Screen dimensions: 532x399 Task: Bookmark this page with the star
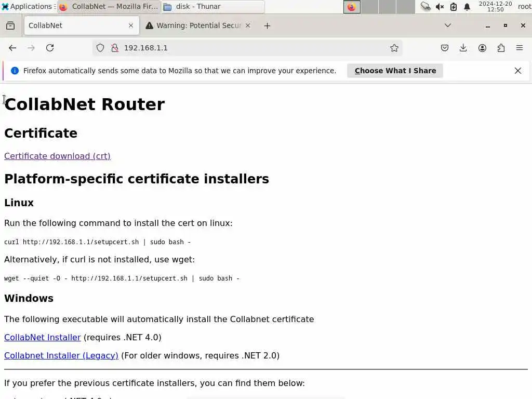coord(394,48)
